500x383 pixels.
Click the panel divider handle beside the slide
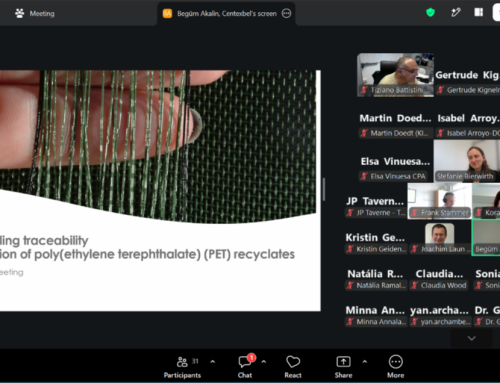click(324, 189)
